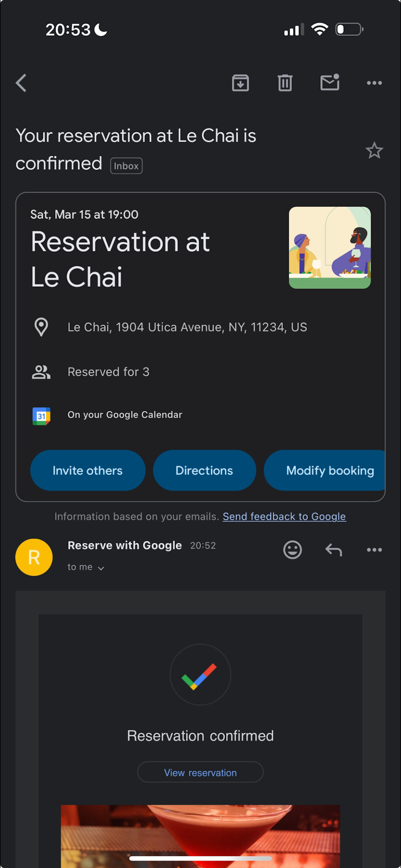
Task: Open message options beside the reply arrow
Action: pyautogui.click(x=374, y=550)
